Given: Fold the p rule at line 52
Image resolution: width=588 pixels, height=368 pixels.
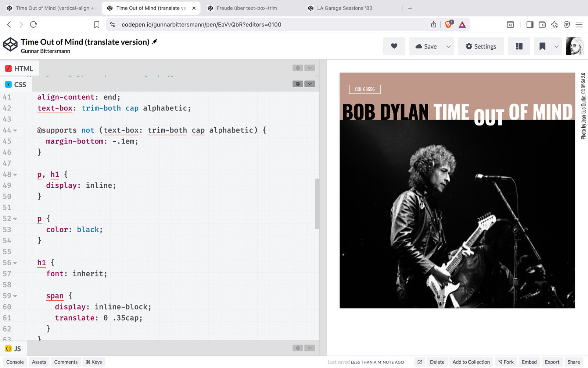Looking at the screenshot, I should click(15, 219).
